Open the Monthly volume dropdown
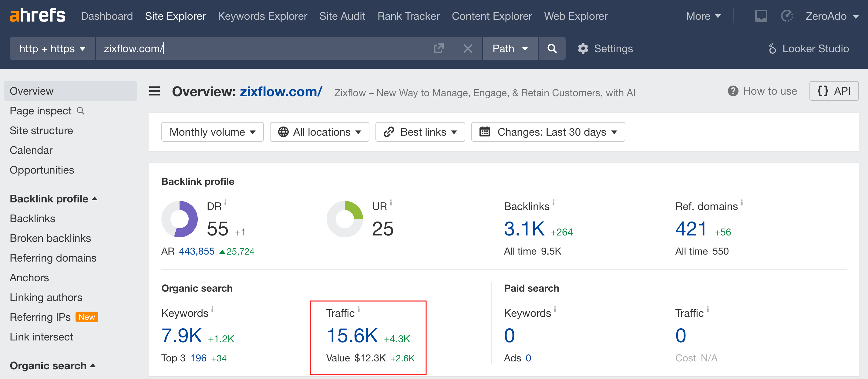Viewport: 868px width, 379px height. [x=212, y=132]
